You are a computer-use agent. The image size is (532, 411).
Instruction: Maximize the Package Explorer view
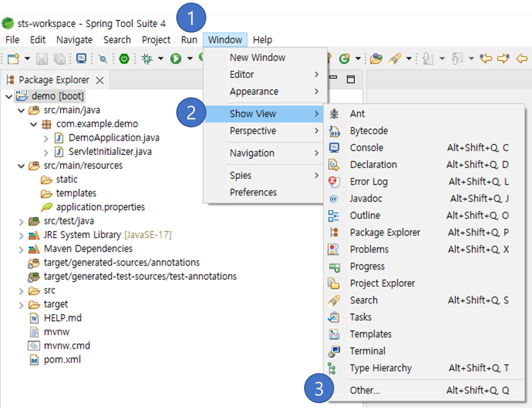(x=351, y=79)
